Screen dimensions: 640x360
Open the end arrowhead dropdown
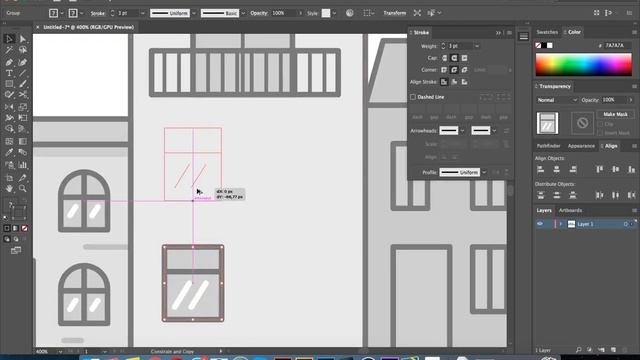coord(494,131)
